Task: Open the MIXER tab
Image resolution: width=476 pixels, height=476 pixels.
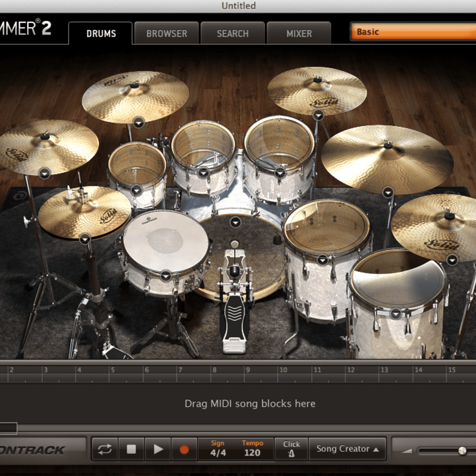Action: pyautogui.click(x=299, y=33)
